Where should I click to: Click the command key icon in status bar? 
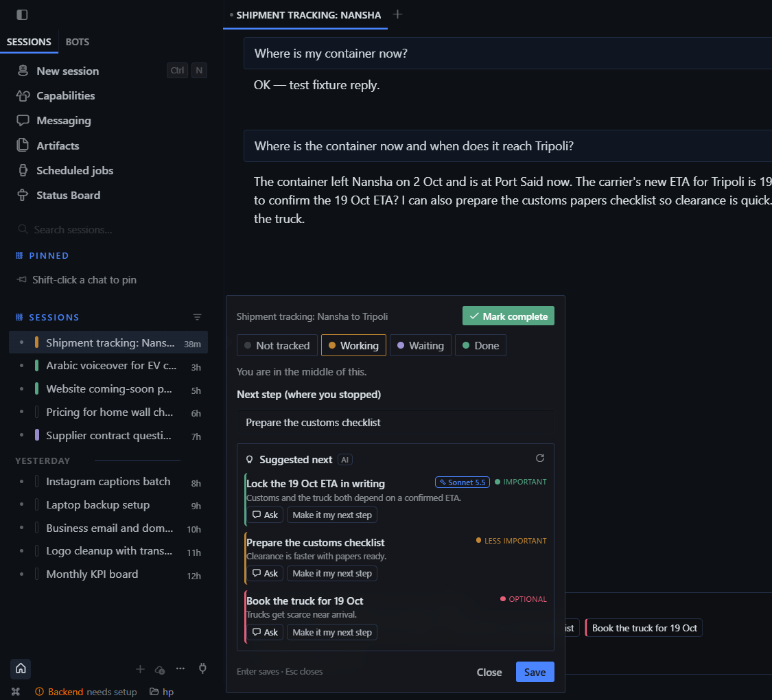pyautogui.click(x=16, y=692)
